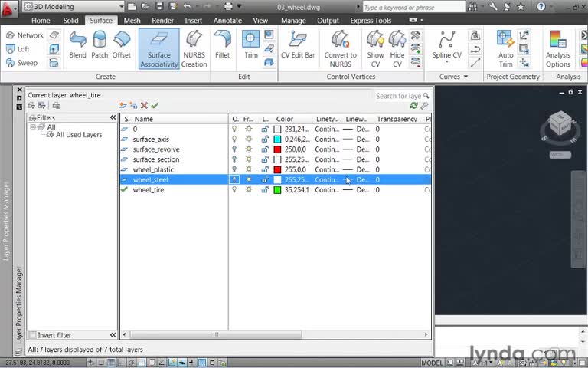Image resolution: width=588 pixels, height=368 pixels.
Task: Create a new layer in Layer Manager
Action: pyautogui.click(x=122, y=106)
